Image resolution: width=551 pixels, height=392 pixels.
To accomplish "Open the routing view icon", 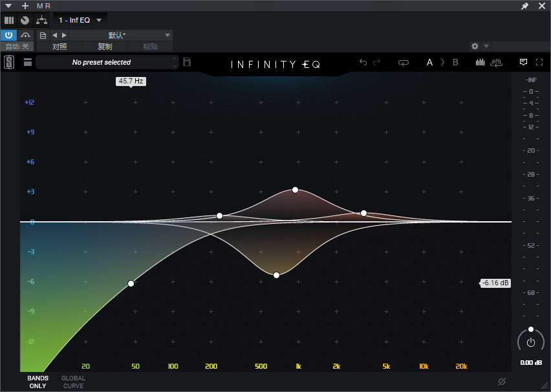I will pos(41,21).
